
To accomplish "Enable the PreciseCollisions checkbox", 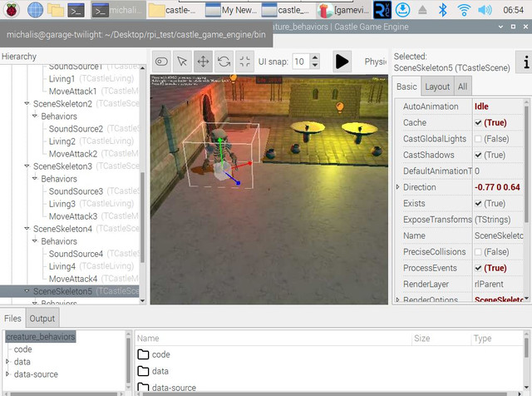I will point(478,252).
